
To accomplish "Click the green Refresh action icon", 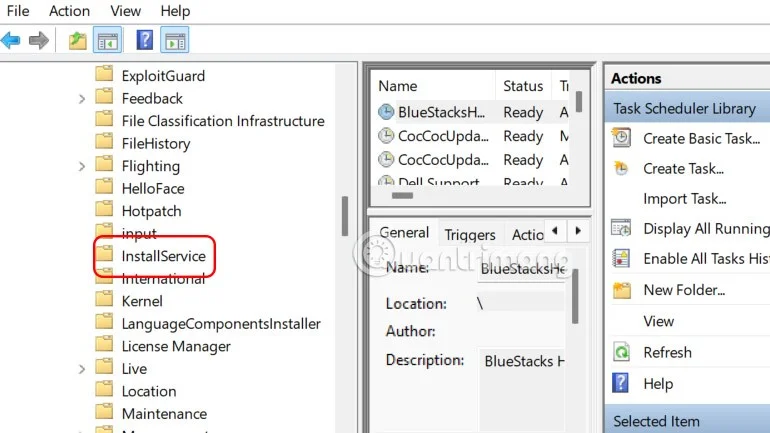I will (622, 352).
